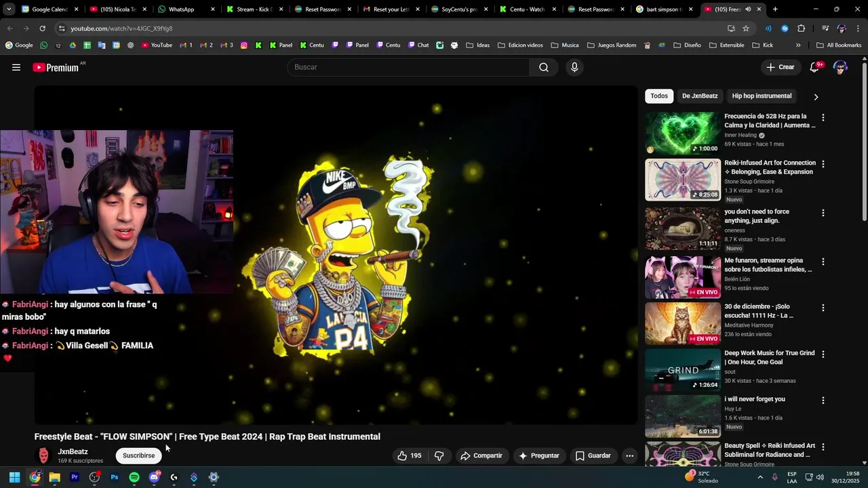This screenshot has height=488, width=868.
Task: Open Chrome extensions puzzle icon
Action: click(x=802, y=28)
